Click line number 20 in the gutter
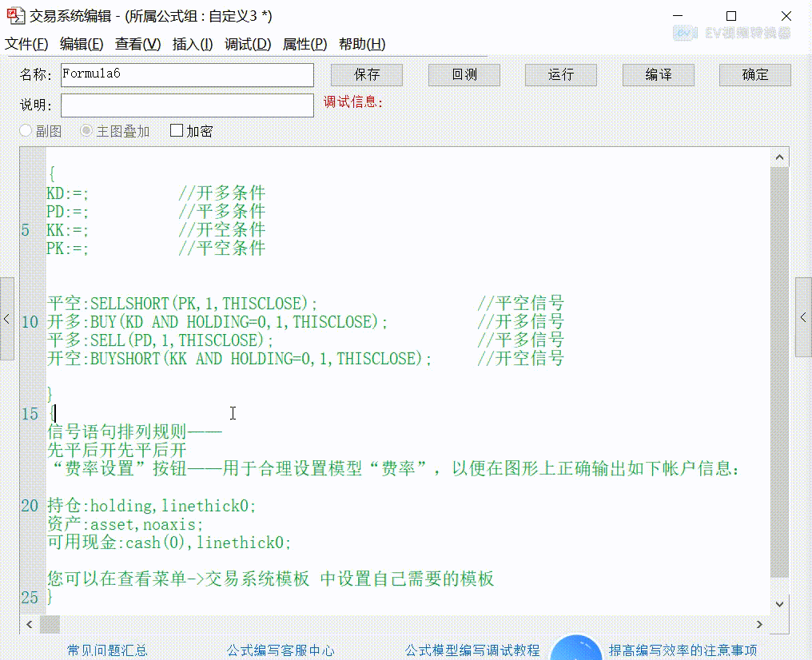Viewport: 812px width, 660px height. pyautogui.click(x=30, y=505)
